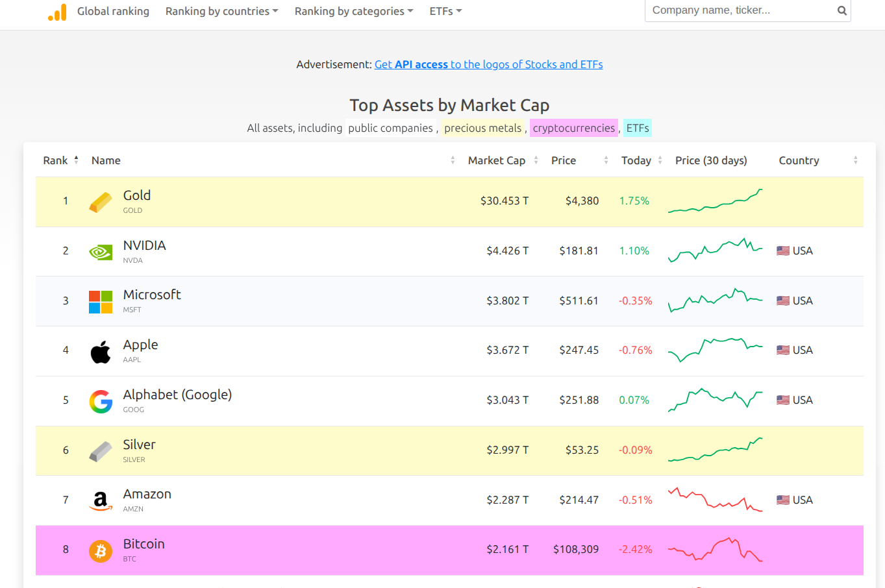Open the Silver asset page
Screen dimensions: 885x588
click(x=140, y=445)
